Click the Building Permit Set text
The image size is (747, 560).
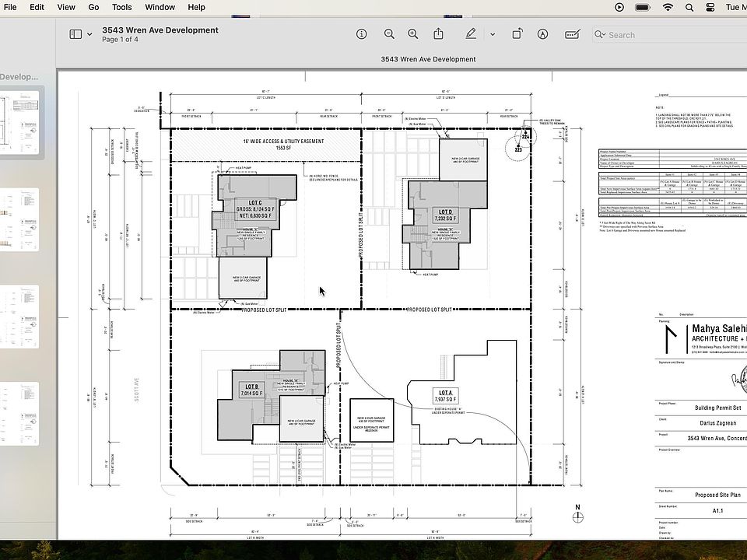[717, 408]
